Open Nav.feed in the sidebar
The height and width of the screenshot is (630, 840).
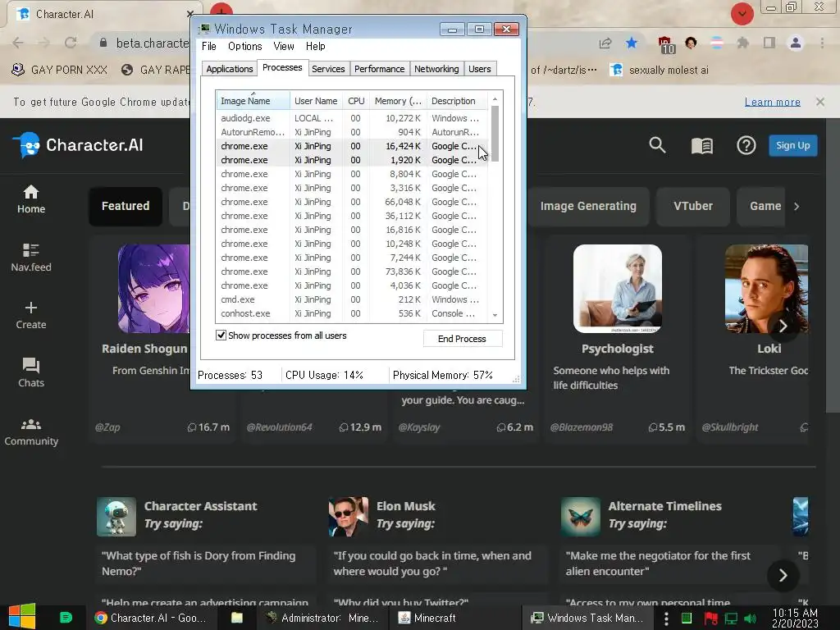pyautogui.click(x=31, y=258)
